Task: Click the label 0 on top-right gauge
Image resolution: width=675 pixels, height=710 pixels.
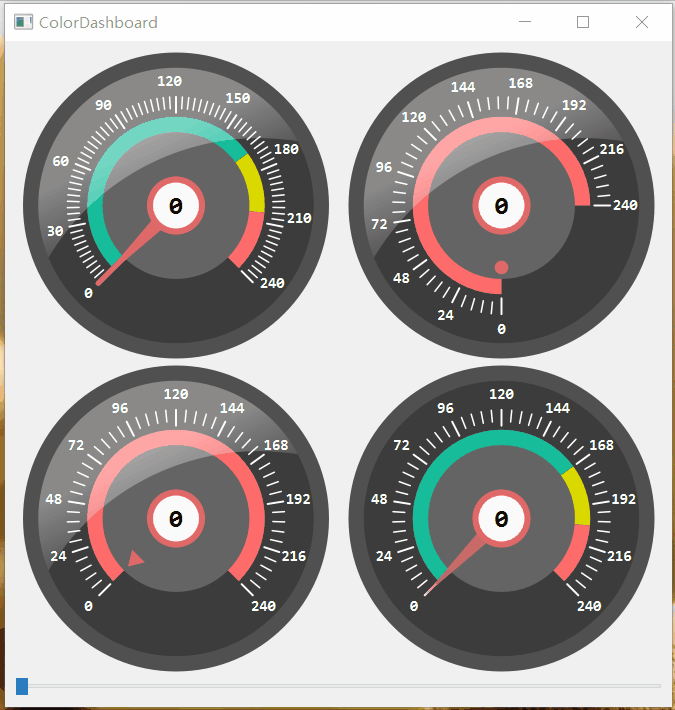Action: pos(502,329)
